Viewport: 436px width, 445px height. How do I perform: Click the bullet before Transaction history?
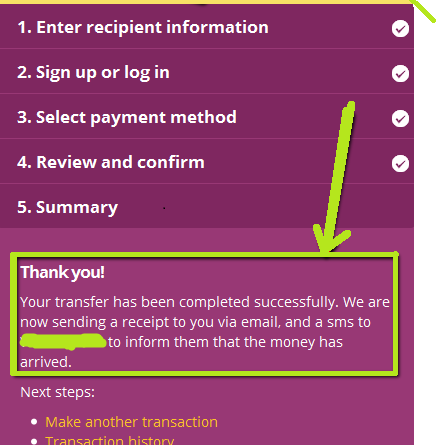tap(34, 442)
